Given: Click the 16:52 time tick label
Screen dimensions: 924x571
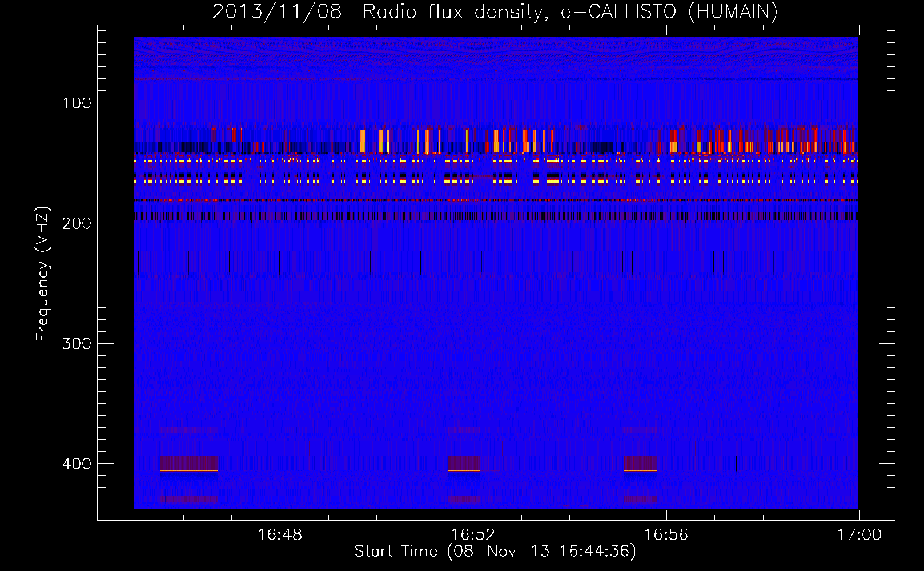Looking at the screenshot, I should (473, 535).
